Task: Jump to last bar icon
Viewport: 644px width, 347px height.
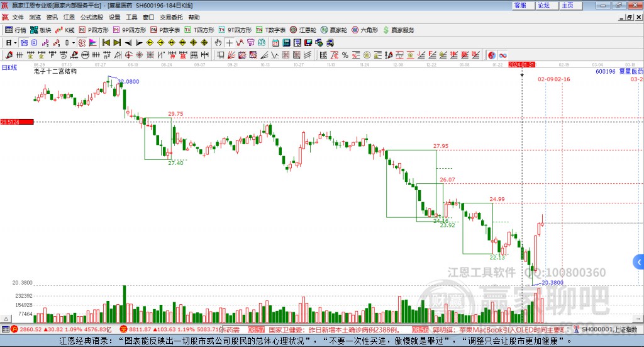Action: tap(117, 43)
